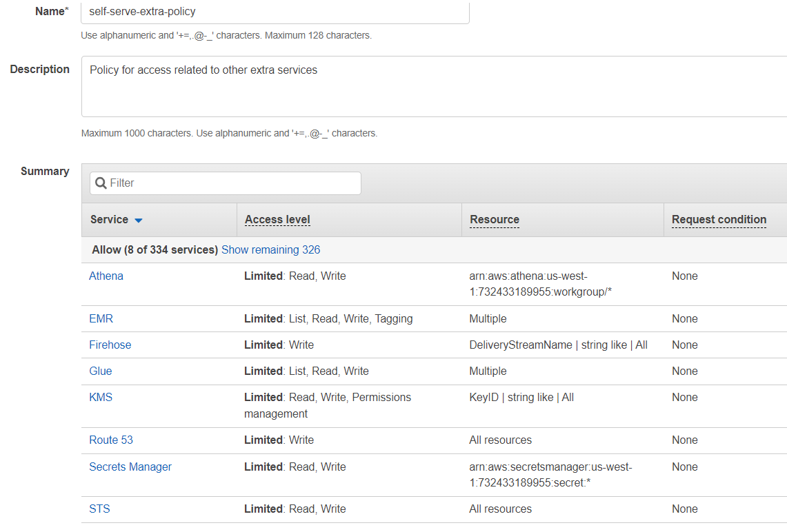This screenshot has width=787, height=532.
Task: Click the 'Maximum 1000 characters' hint text
Action: (x=230, y=134)
